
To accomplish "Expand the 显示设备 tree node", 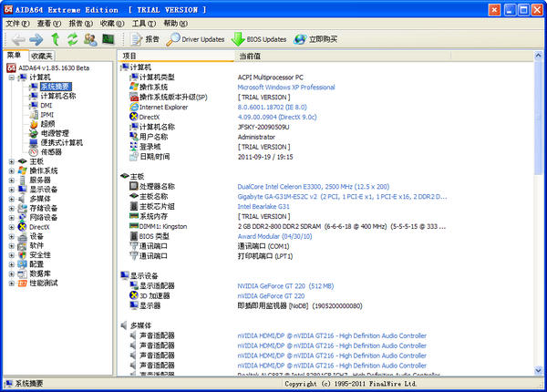I will coord(12,190).
